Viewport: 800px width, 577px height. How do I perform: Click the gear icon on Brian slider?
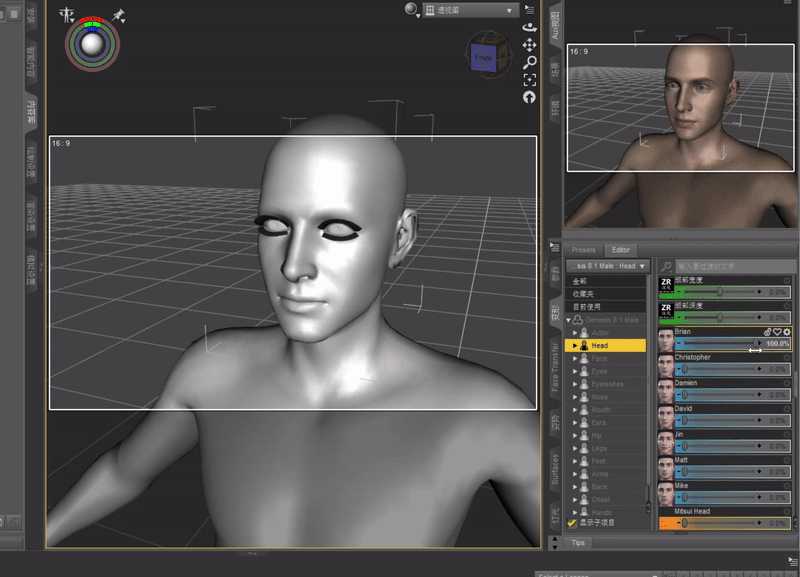pyautogui.click(x=787, y=331)
